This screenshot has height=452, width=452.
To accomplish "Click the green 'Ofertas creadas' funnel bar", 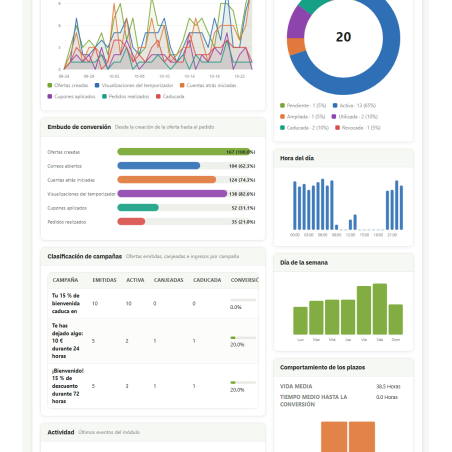I will 183,152.
